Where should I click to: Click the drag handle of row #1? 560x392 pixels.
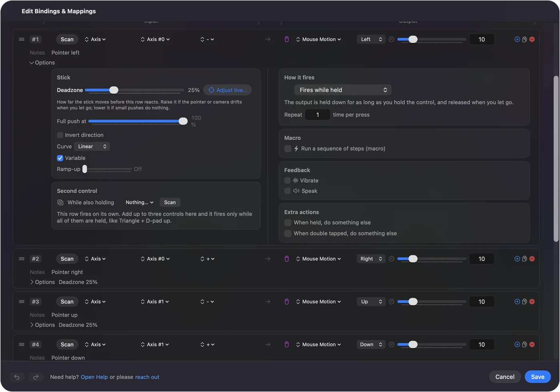(x=22, y=39)
